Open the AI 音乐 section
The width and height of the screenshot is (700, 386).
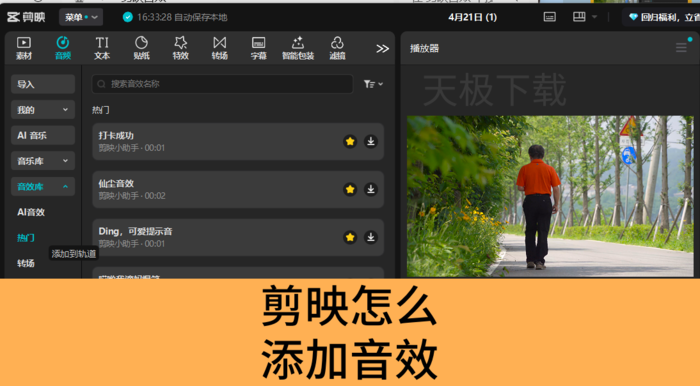43,135
